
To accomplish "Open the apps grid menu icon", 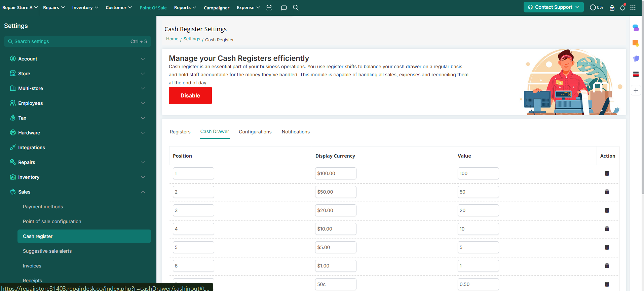I will click(633, 7).
